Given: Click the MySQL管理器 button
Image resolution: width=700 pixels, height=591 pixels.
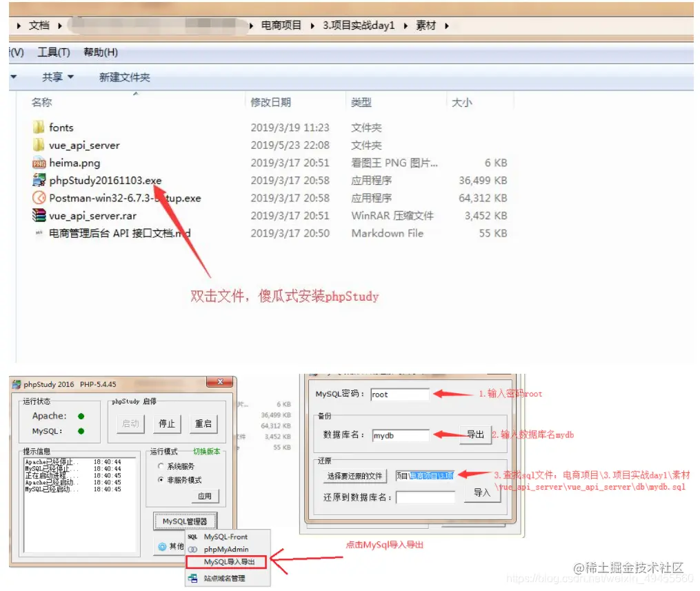Looking at the screenshot, I should (185, 521).
